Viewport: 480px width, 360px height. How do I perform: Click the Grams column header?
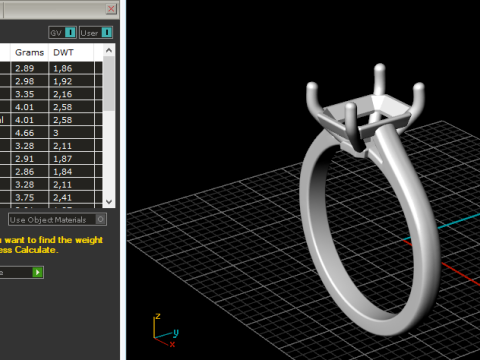pos(30,52)
